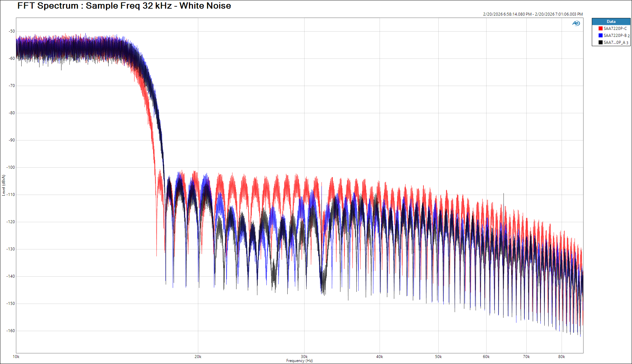Image resolution: width=632 pixels, height=364 pixels.
Task: Select the SAA7...0P_A legend label
Action: [x=614, y=43]
